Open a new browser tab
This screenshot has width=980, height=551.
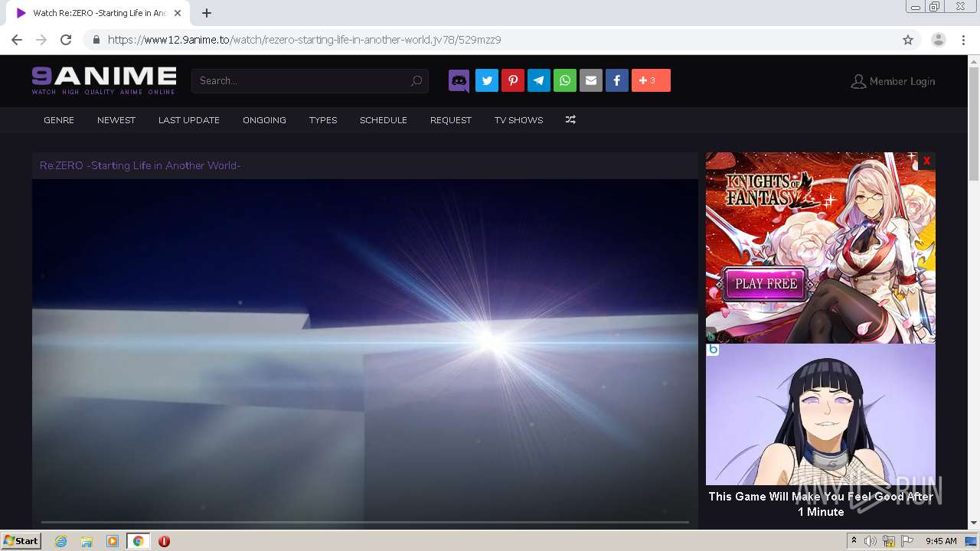[x=207, y=13]
